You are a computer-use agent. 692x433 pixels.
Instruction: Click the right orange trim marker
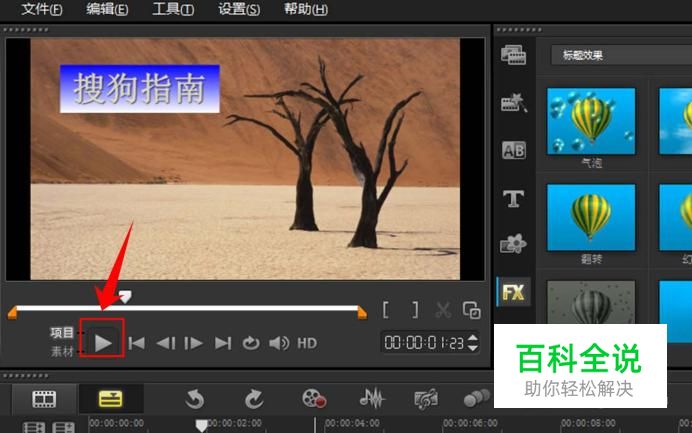[362, 313]
